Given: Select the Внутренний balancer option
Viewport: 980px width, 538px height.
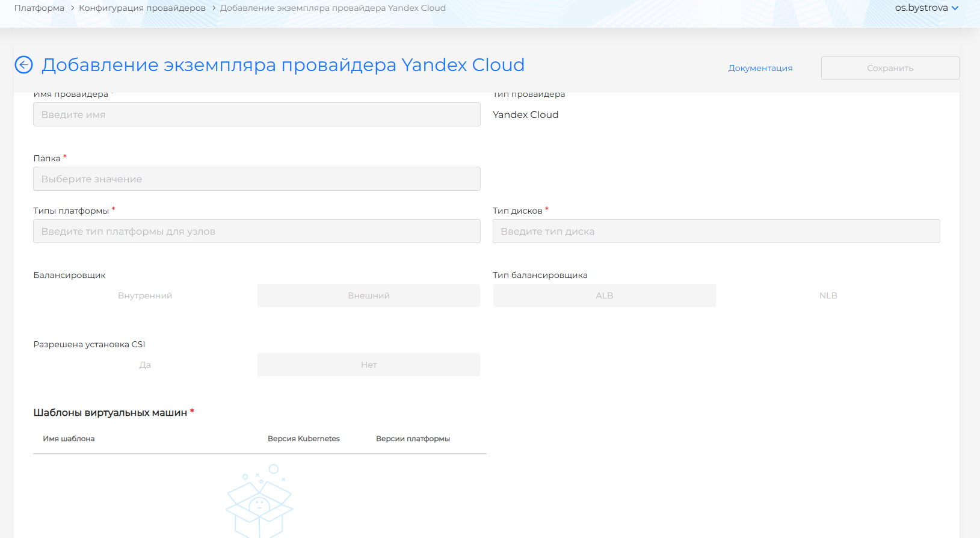Looking at the screenshot, I should pos(145,295).
